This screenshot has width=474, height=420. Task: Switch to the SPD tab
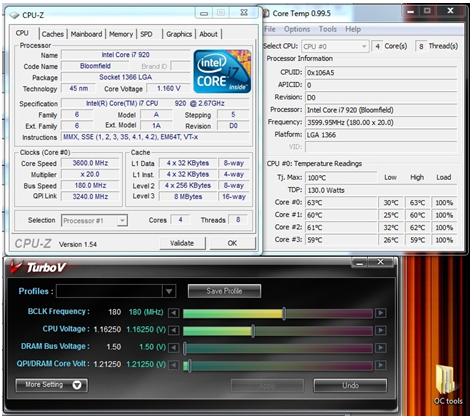(x=146, y=34)
